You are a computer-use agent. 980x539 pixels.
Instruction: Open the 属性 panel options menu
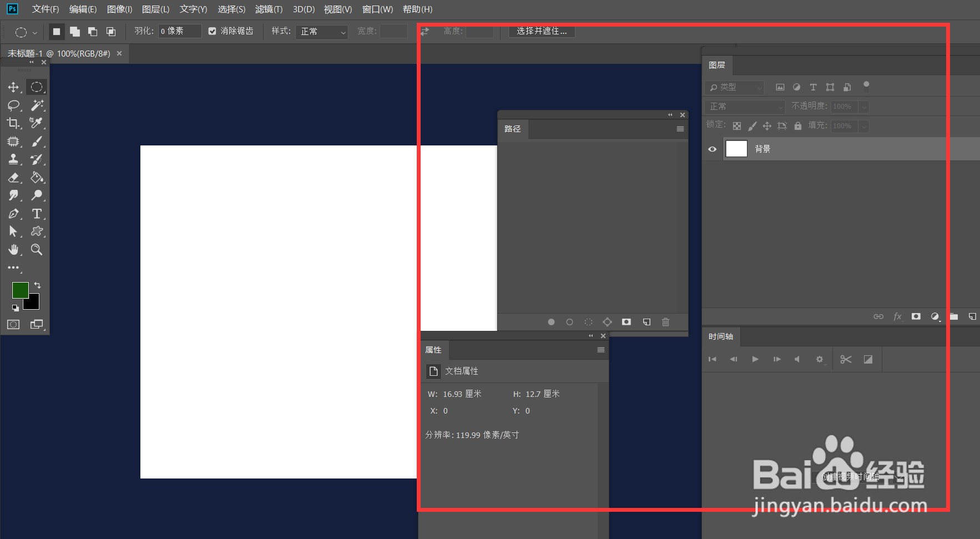pyautogui.click(x=600, y=350)
